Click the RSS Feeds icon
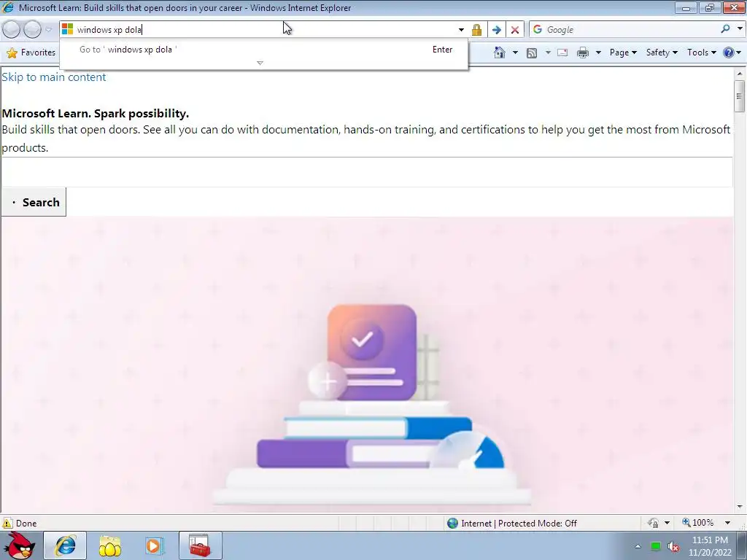This screenshot has height=560, width=747. [532, 52]
